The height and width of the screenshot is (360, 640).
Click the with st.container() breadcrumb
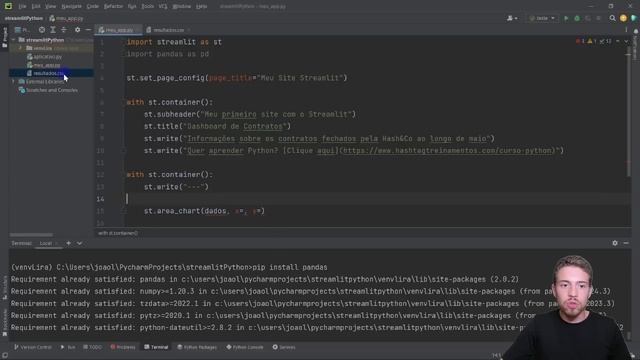[x=118, y=233]
